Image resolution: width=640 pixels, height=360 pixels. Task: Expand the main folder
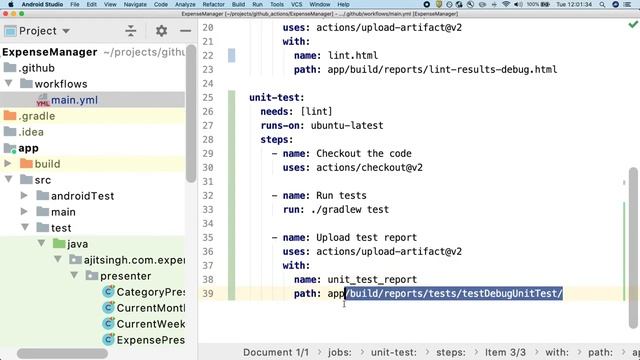[24, 211]
